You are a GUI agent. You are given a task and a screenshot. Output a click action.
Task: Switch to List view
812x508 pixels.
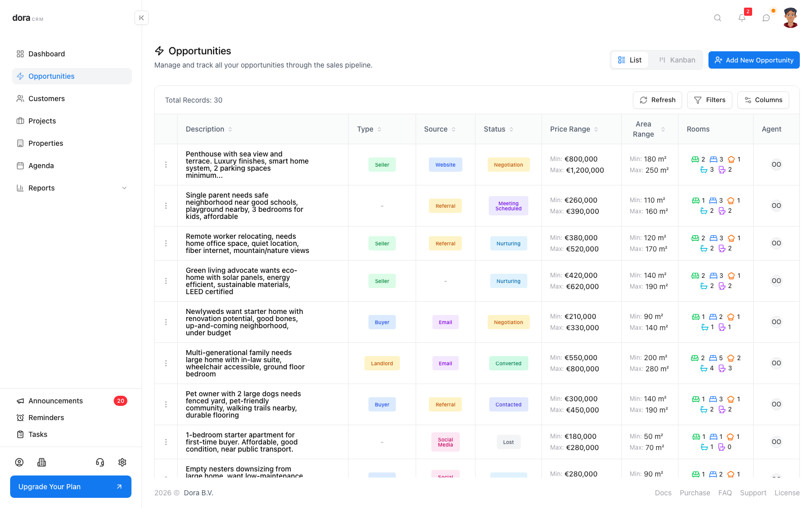pos(630,60)
